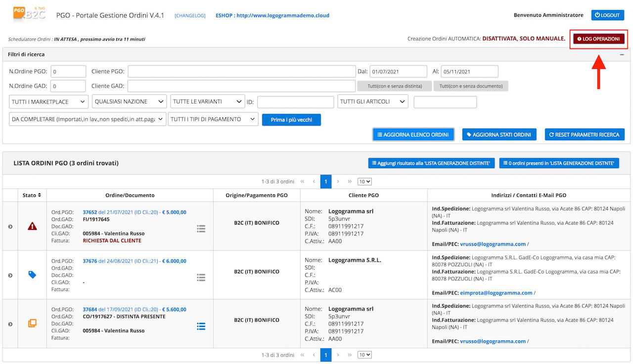Open the TUTTI I MARKETPLACE dropdown
The height and width of the screenshot is (364, 633).
(48, 101)
